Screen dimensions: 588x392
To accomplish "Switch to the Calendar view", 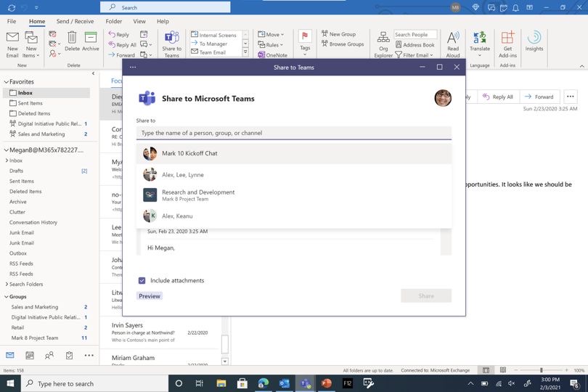I will (30, 355).
